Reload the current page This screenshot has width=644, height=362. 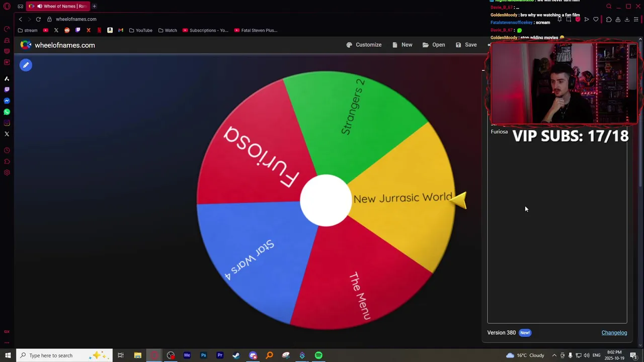pos(38,19)
